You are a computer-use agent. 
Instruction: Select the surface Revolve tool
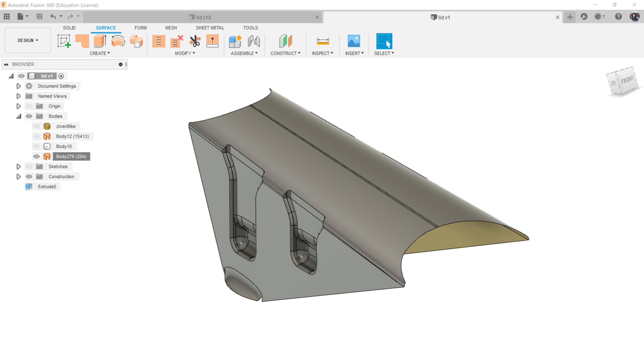coord(118,41)
